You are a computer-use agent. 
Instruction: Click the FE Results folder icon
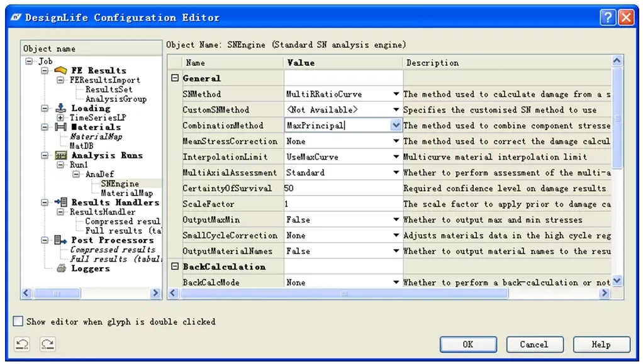tap(60, 70)
